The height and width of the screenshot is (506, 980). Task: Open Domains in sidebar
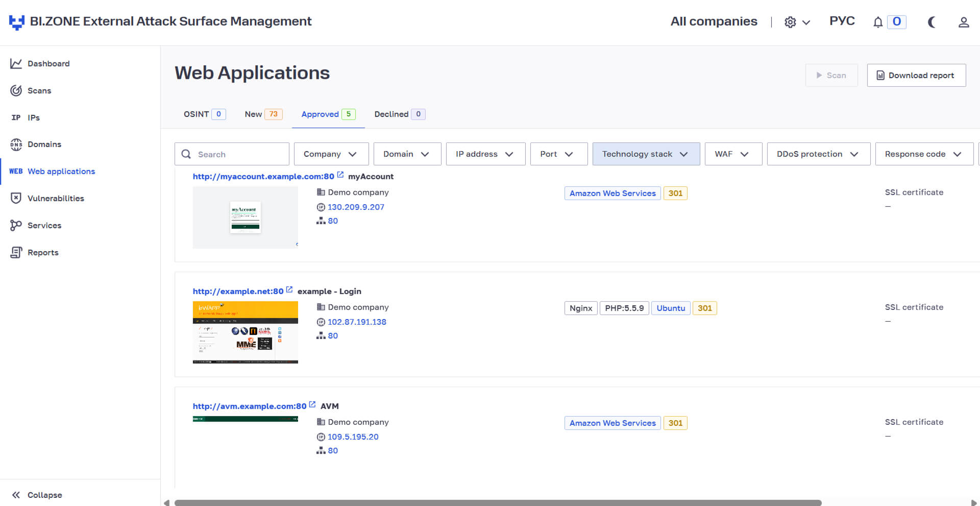click(36, 144)
